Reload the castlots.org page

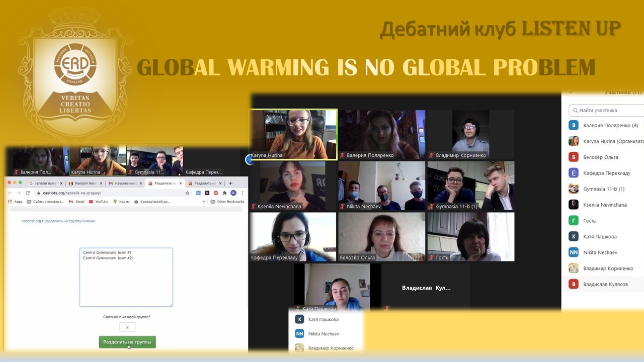tap(28, 193)
